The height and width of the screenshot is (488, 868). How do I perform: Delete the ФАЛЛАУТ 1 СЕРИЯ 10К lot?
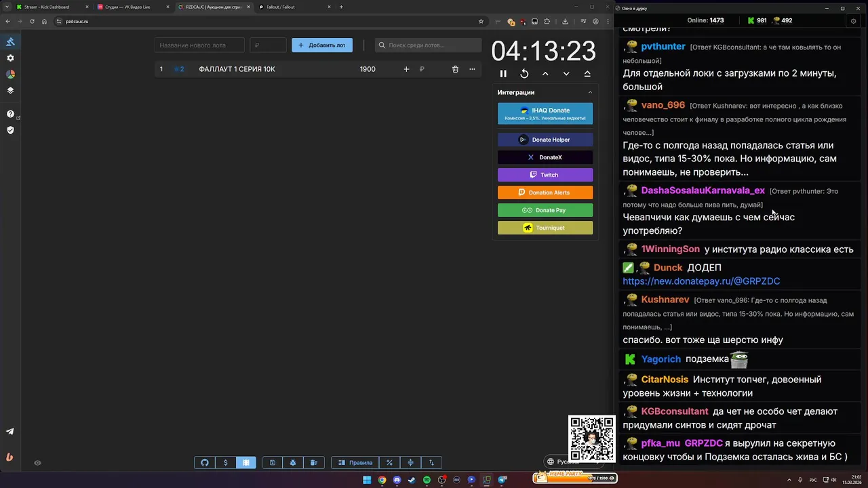[x=455, y=69]
